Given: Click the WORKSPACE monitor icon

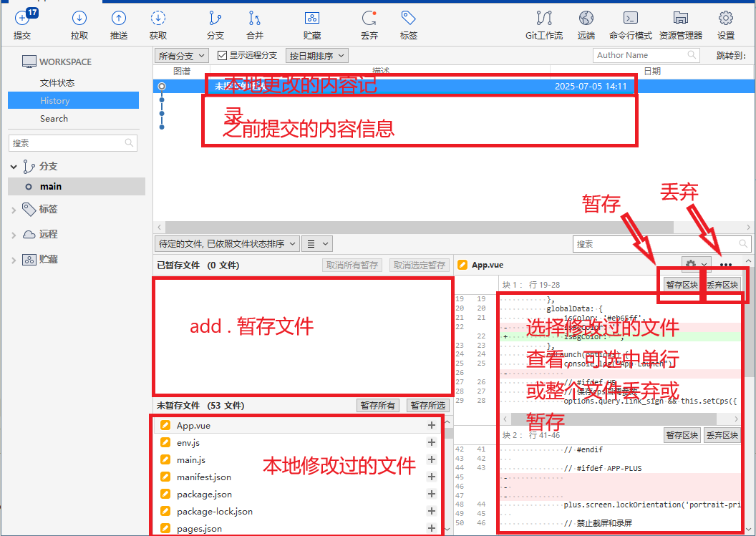Looking at the screenshot, I should point(29,62).
